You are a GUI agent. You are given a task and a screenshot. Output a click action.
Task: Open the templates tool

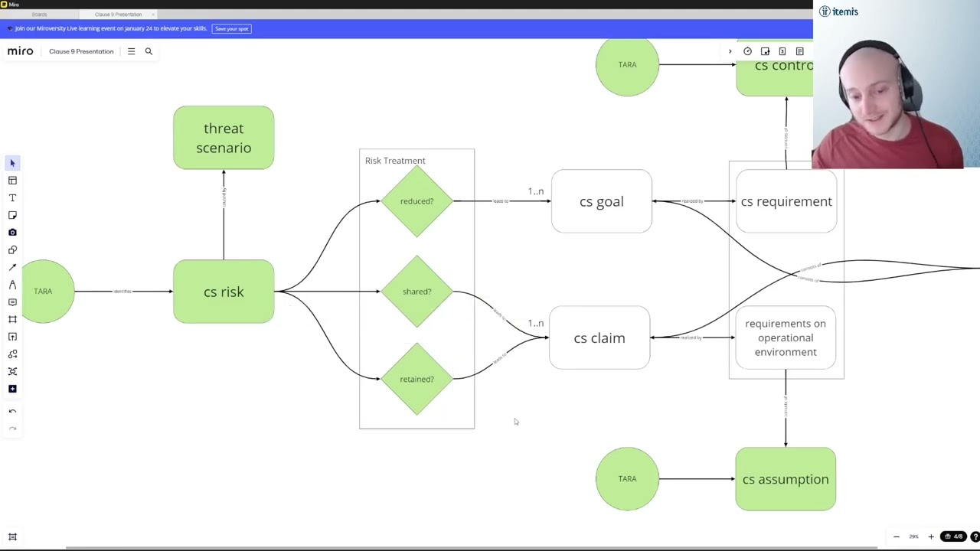tap(12, 181)
